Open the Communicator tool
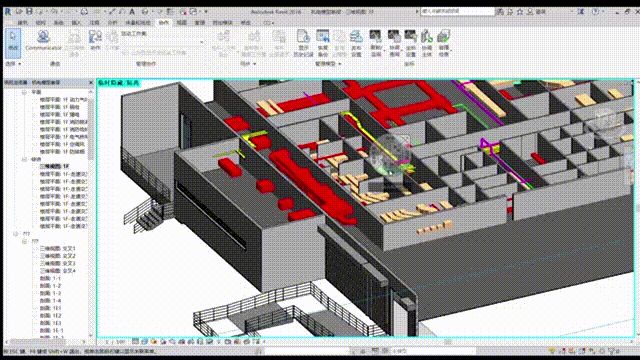 (43, 40)
